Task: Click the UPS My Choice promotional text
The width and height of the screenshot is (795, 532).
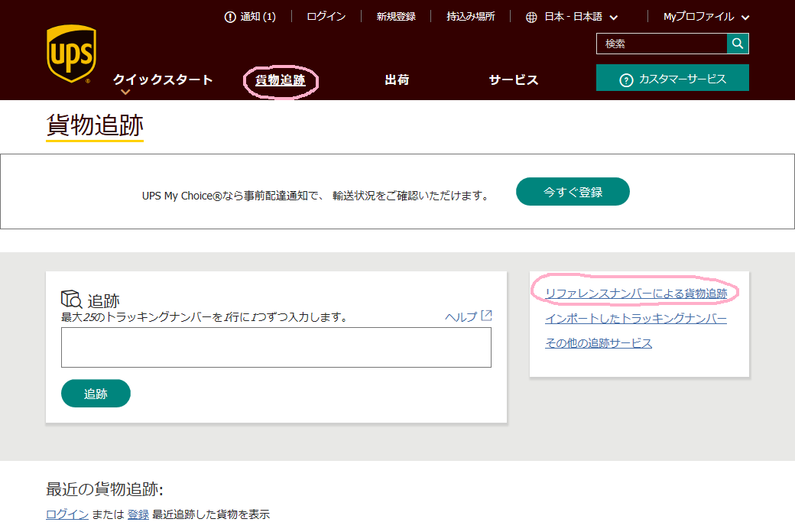Action: pyautogui.click(x=316, y=196)
